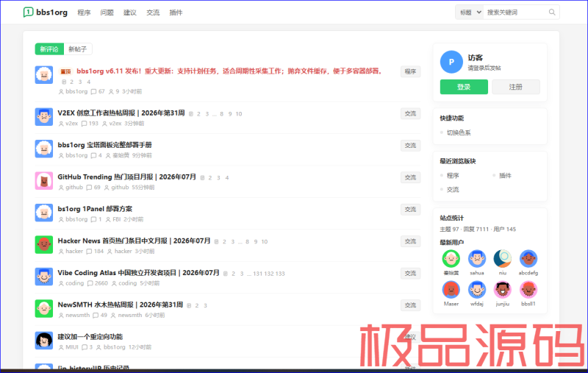The height and width of the screenshot is (373, 588).
Task: Click newest user bbsll1 avatar
Action: coord(528,289)
